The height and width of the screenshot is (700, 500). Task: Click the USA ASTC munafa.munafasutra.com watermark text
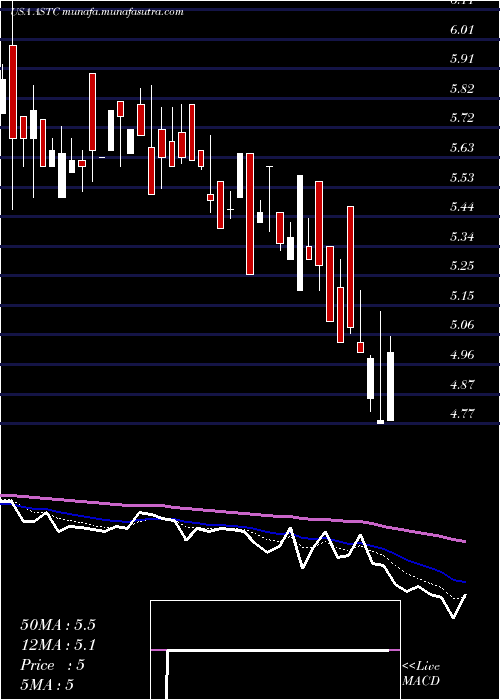click(98, 12)
